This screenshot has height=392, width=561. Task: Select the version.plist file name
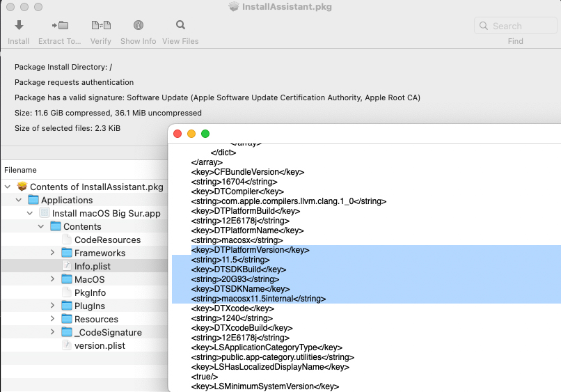[100, 345]
